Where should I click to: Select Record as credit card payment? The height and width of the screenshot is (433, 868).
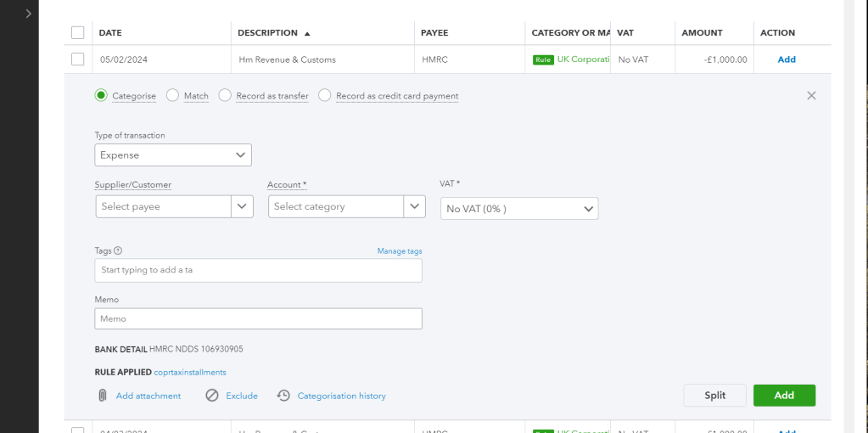click(x=325, y=95)
